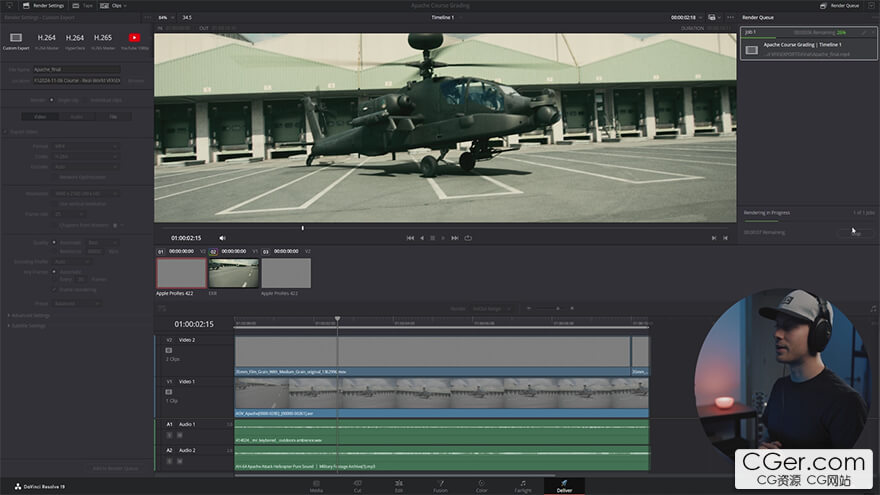This screenshot has width=880, height=495.
Task: Select the H.265 Master preset
Action: coord(103,38)
